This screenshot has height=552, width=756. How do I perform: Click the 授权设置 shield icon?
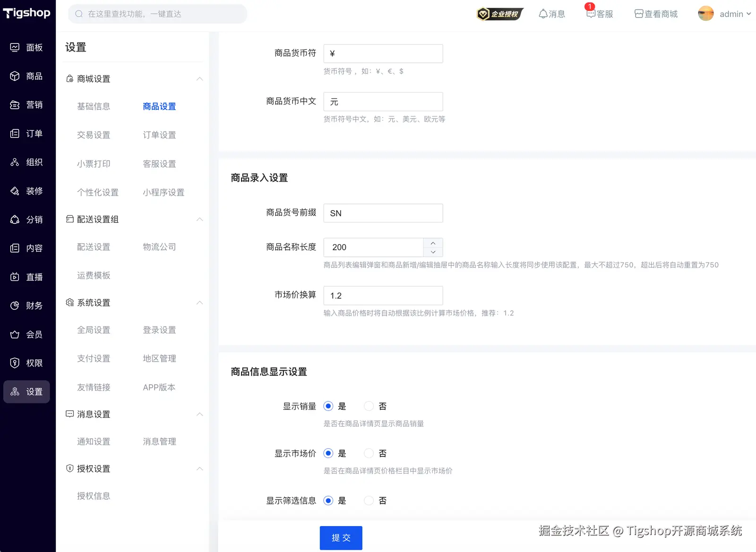(70, 468)
